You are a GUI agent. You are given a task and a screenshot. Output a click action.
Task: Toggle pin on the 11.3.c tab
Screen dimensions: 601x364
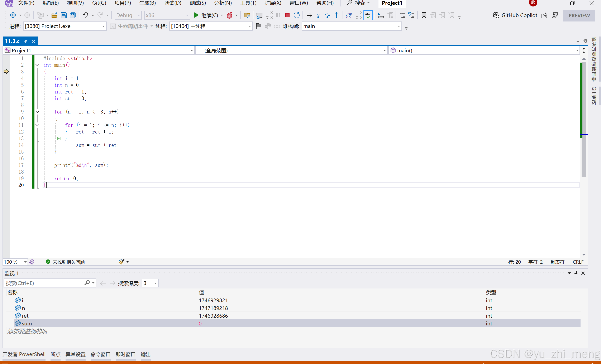[x=26, y=41]
